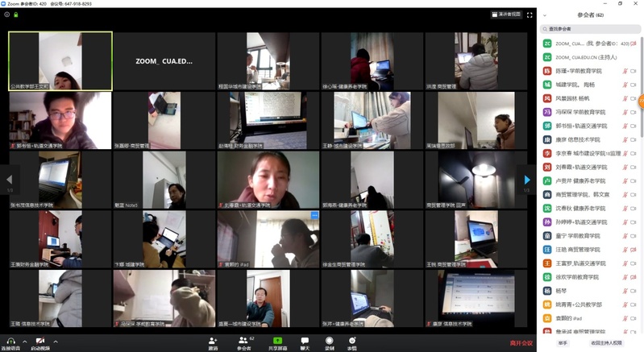Select 康彦 信息技术学院 participant row

point(589,139)
